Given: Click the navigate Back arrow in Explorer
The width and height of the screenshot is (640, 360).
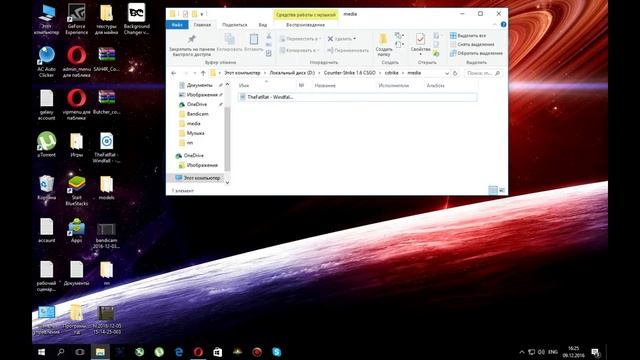Looking at the screenshot, I should [174, 73].
